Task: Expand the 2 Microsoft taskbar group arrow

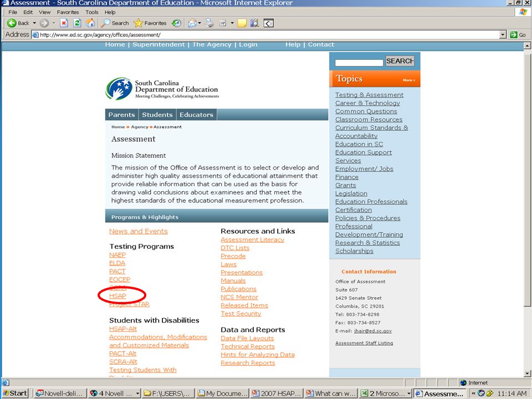Action: [x=409, y=393]
